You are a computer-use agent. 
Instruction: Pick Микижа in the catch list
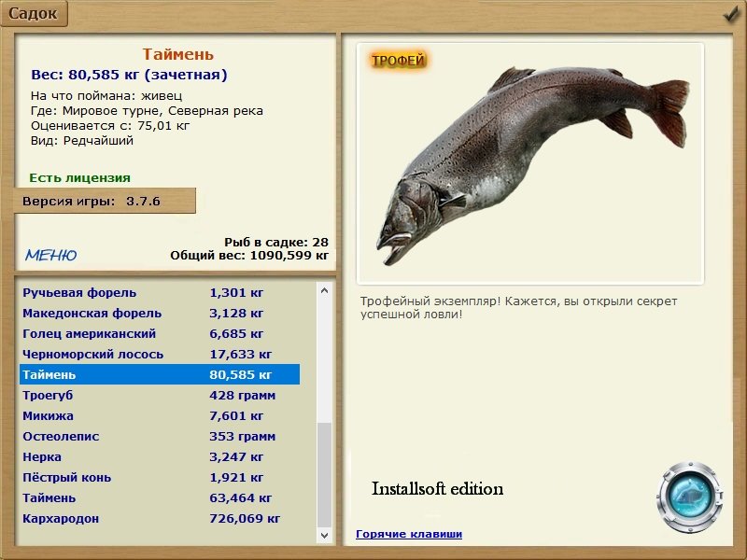pos(160,415)
